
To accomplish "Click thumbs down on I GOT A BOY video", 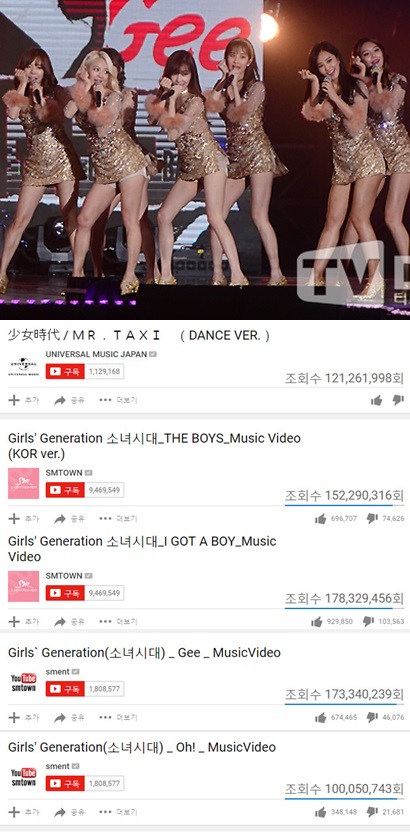I will point(368,621).
